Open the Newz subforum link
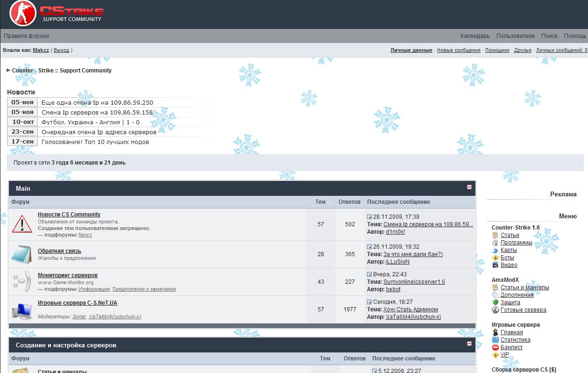The image size is (588, 373). point(85,235)
